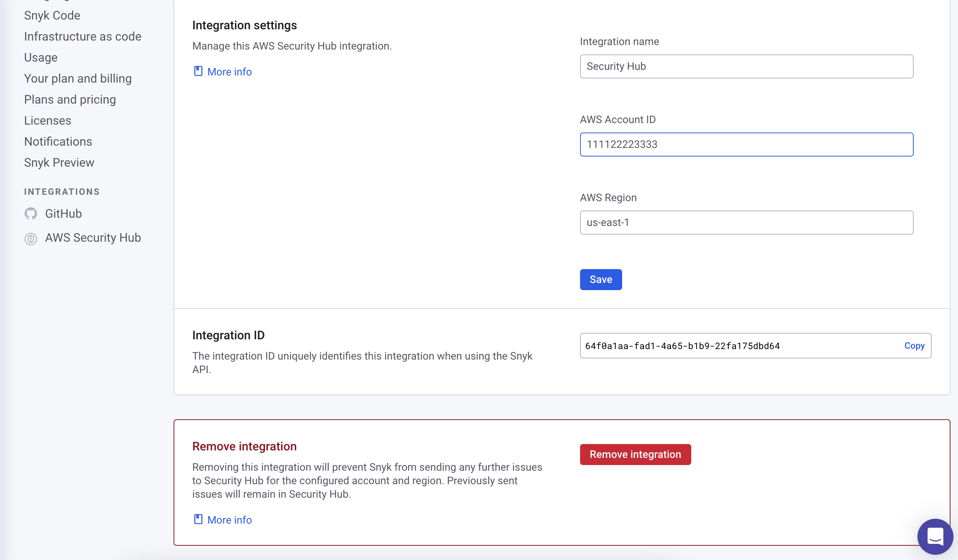Open Notifications settings
Image resolution: width=958 pixels, height=560 pixels.
pyautogui.click(x=58, y=142)
